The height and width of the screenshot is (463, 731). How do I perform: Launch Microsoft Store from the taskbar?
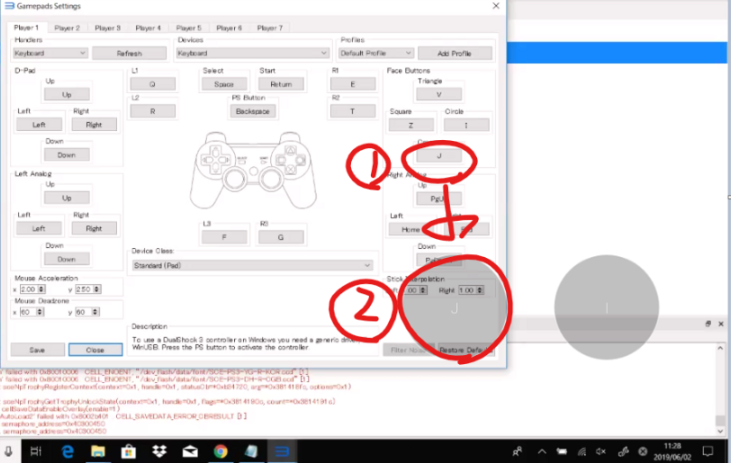point(128,451)
